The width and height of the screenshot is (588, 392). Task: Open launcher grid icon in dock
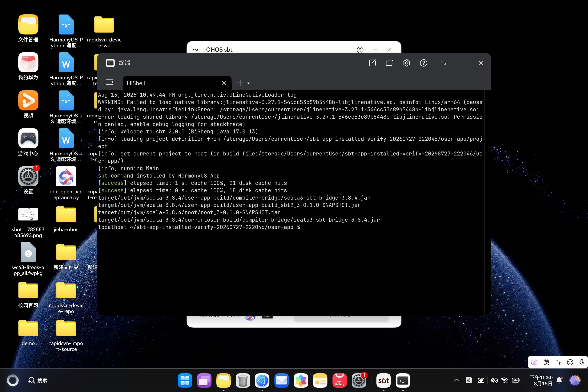pyautogui.click(x=185, y=381)
